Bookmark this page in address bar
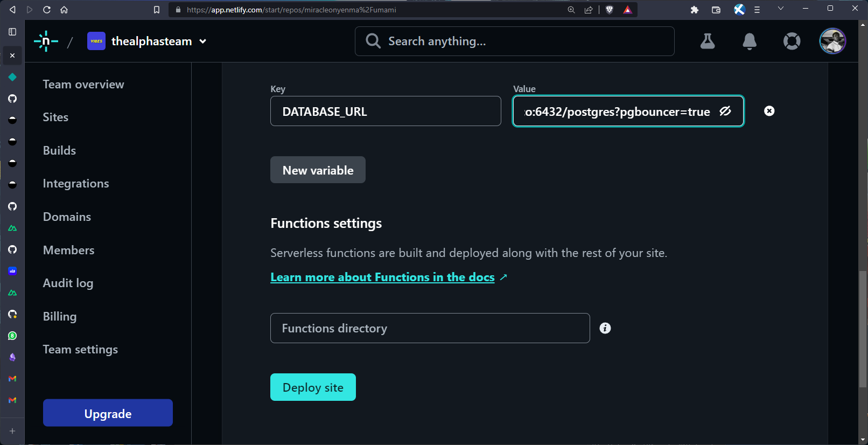The width and height of the screenshot is (868, 445). [x=157, y=10]
